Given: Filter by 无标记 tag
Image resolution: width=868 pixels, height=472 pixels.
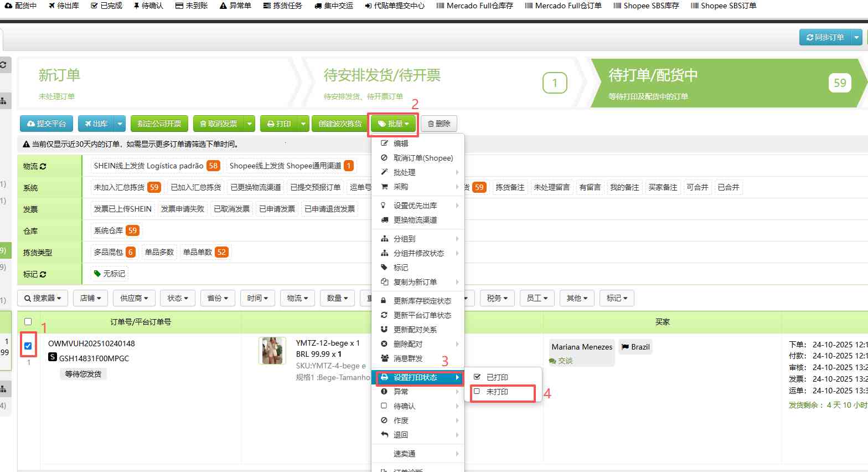Looking at the screenshot, I should [110, 274].
